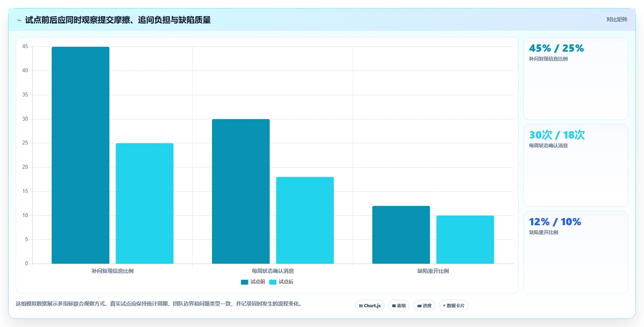Toggle the 试点后 legend item
Viewport: 644px width, 327px height.
tap(281, 282)
